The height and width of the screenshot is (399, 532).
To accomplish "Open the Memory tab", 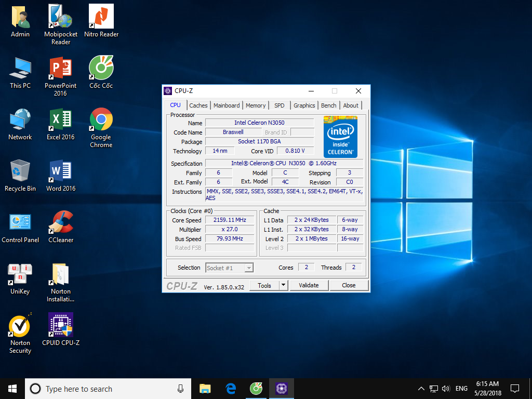I will pyautogui.click(x=256, y=105).
